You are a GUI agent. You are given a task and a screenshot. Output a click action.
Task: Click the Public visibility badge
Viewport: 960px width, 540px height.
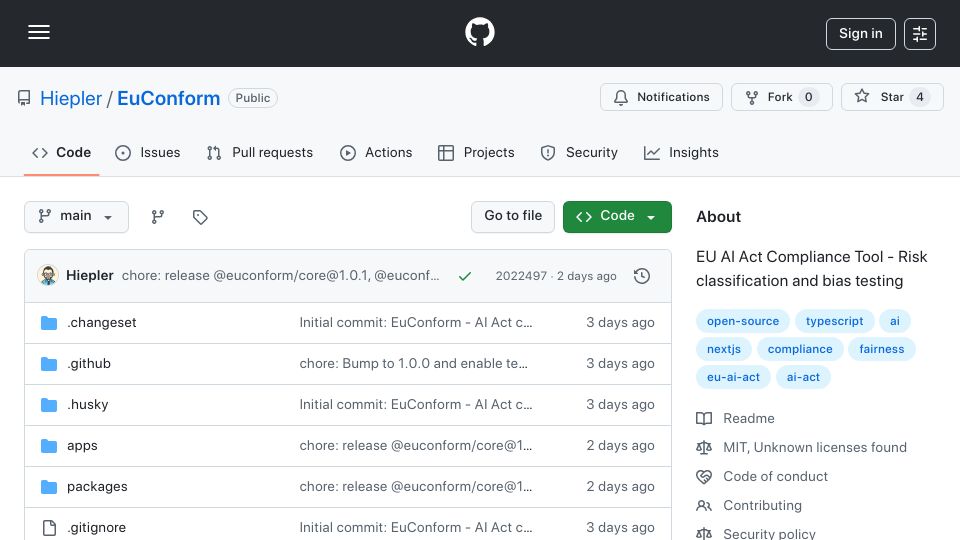pyautogui.click(x=253, y=98)
